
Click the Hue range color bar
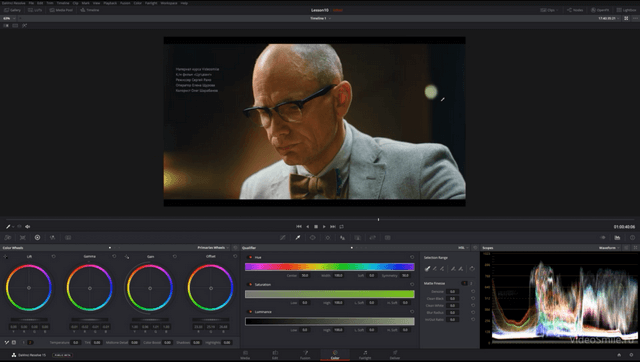329,267
